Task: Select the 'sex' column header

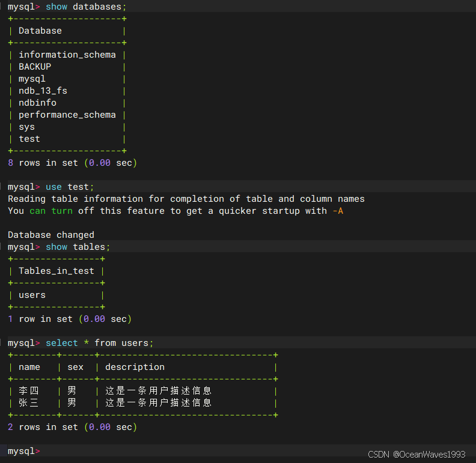Action: click(75, 367)
